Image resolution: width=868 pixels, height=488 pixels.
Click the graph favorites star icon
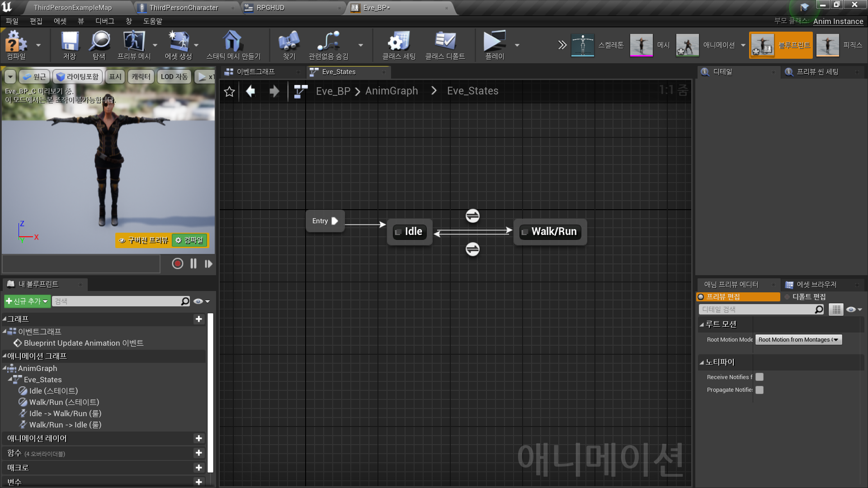point(229,92)
